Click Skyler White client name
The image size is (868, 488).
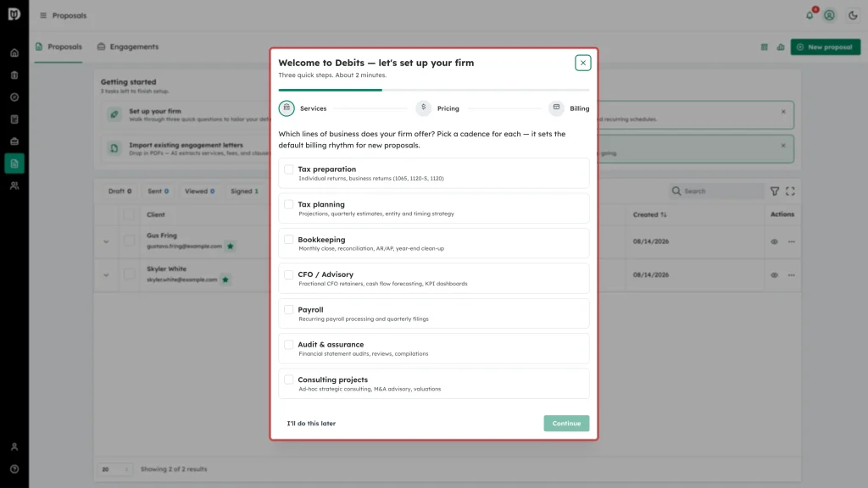[x=167, y=269]
